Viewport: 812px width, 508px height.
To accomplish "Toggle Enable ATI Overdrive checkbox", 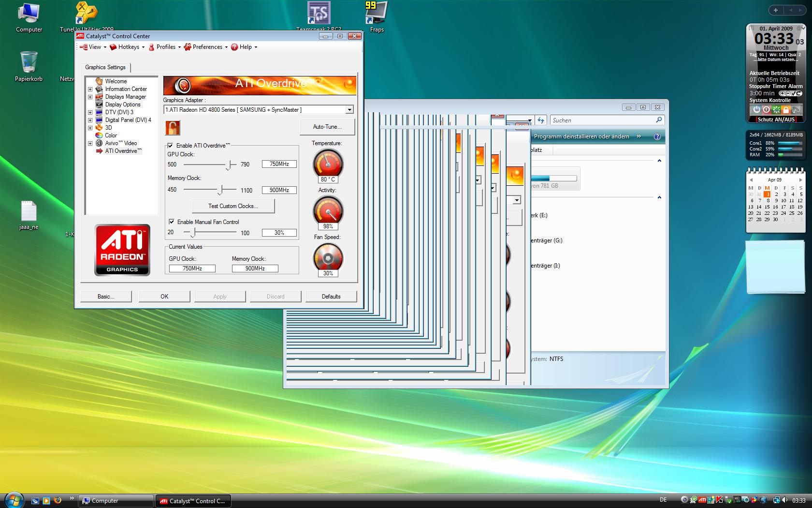I will [170, 146].
